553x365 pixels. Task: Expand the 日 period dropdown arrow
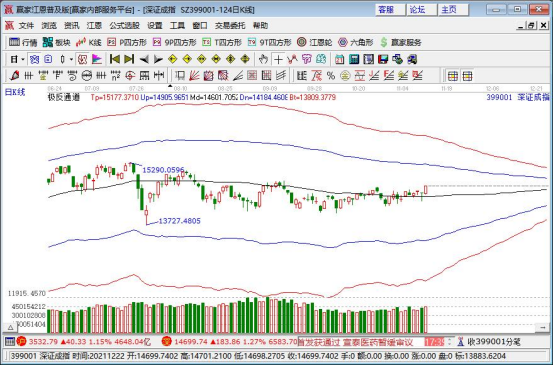(23, 59)
